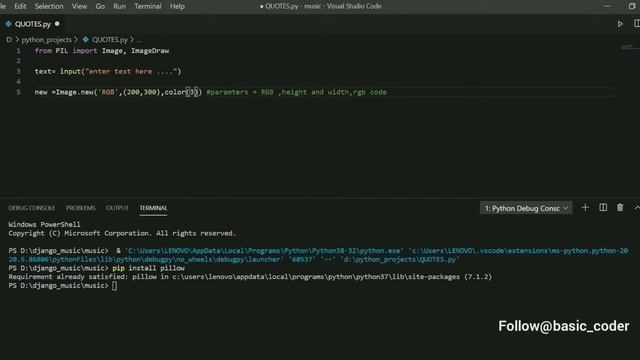
Task: Switch to the DEBUG CONSOLE tab
Action: (x=31, y=208)
